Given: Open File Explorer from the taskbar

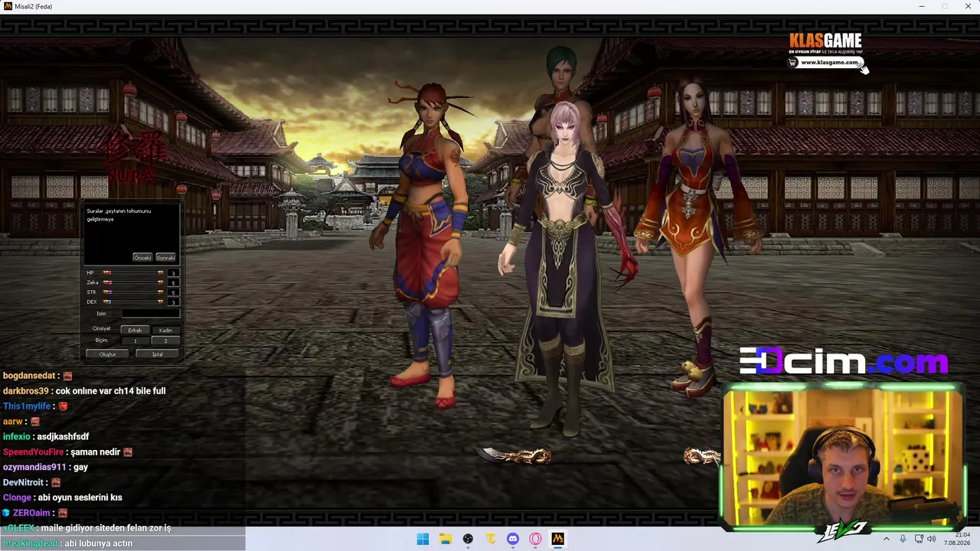Looking at the screenshot, I should click(x=446, y=539).
